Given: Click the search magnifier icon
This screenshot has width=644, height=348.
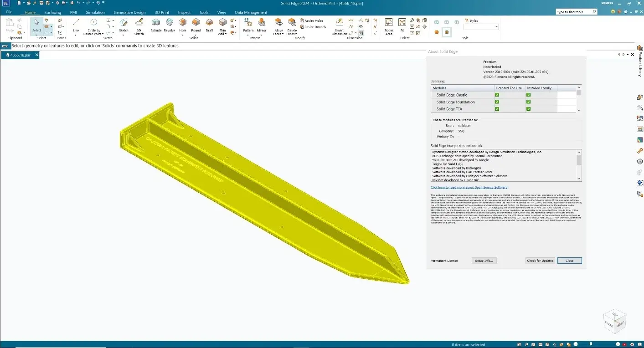Looking at the screenshot, I should click(x=594, y=12).
